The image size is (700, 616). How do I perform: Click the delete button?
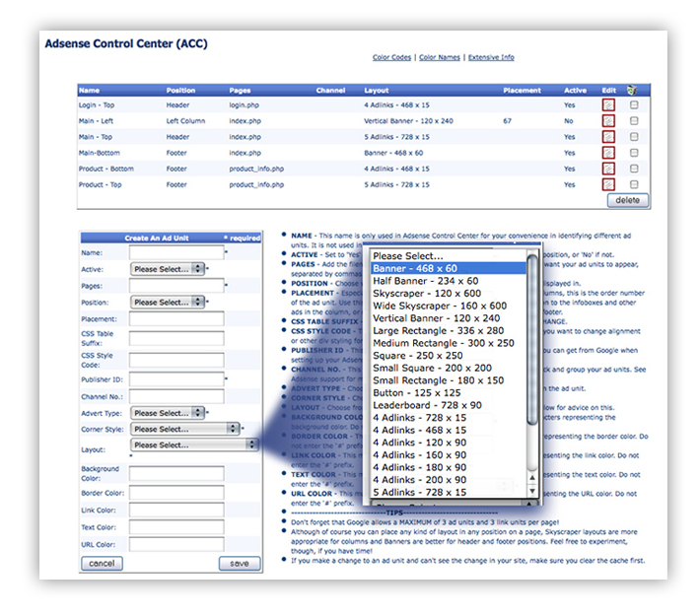[x=627, y=200]
